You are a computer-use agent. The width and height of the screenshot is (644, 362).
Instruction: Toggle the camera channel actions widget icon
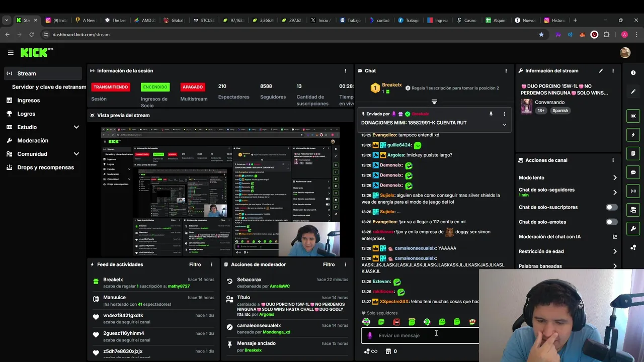[x=633, y=210]
